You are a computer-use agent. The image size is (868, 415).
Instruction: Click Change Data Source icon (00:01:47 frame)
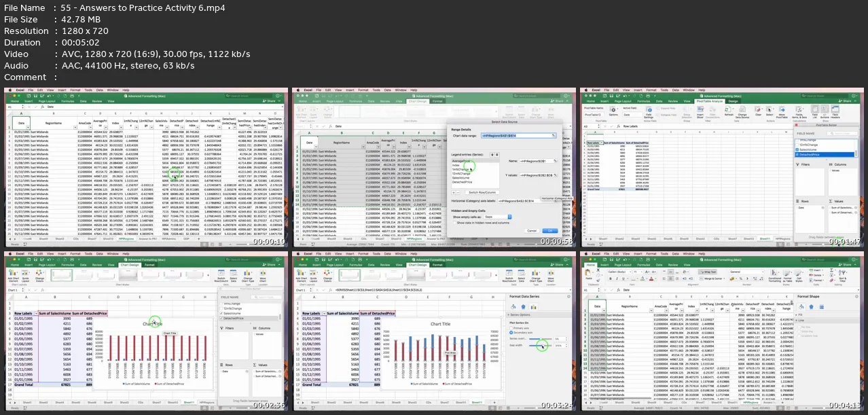[742, 110]
